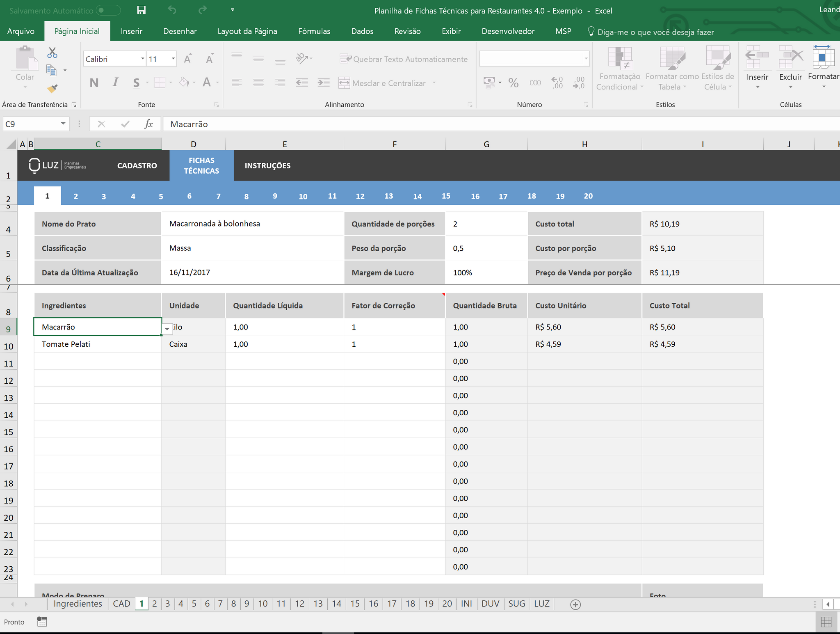This screenshot has width=840, height=634.
Task: Open the Fórmulas ribbon tab
Action: click(314, 31)
